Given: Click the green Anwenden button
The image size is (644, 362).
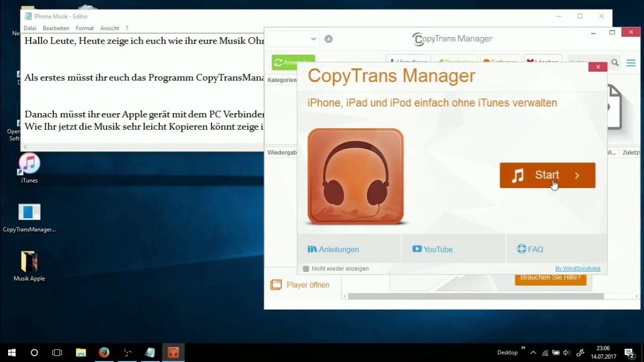Looking at the screenshot, I should point(293,61).
